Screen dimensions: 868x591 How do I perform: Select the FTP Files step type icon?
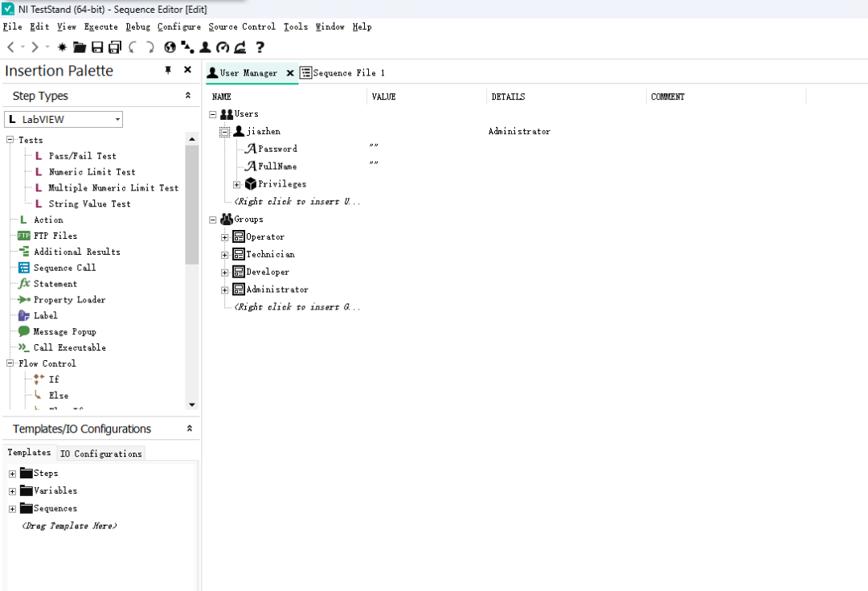24,236
